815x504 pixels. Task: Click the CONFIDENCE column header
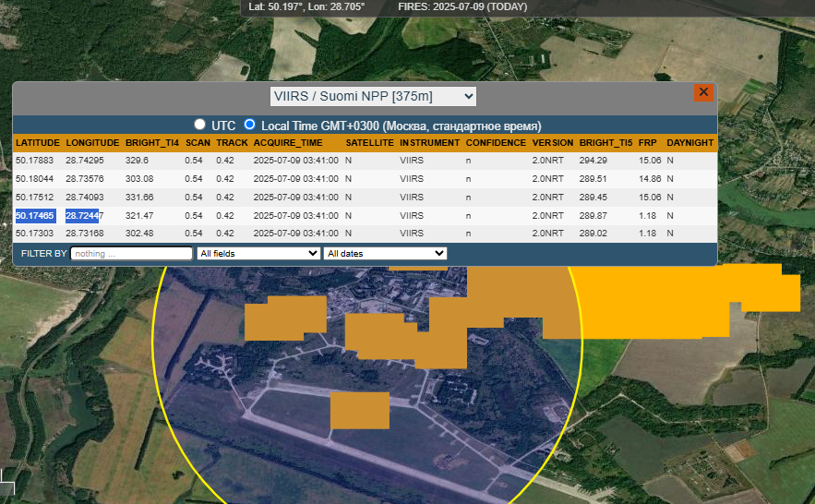point(496,143)
